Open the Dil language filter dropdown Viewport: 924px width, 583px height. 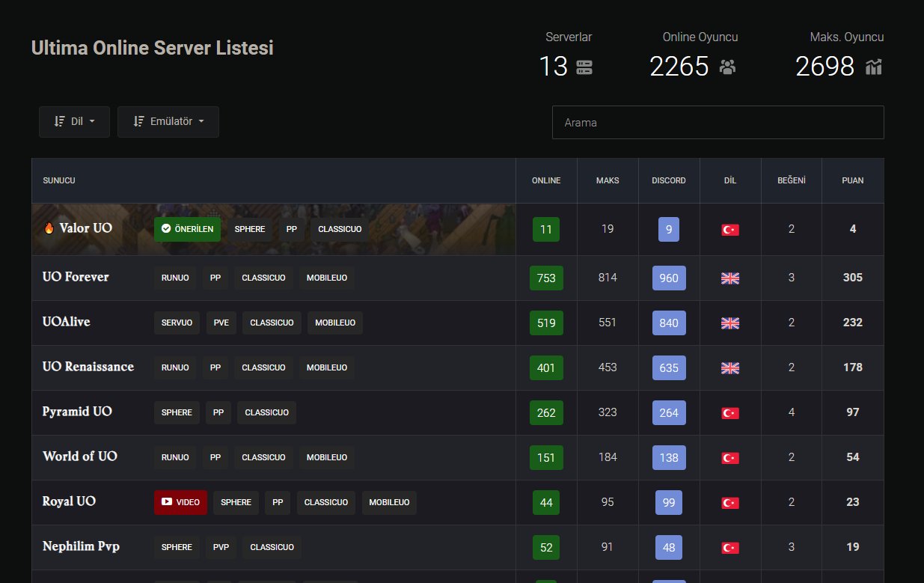[x=75, y=121]
